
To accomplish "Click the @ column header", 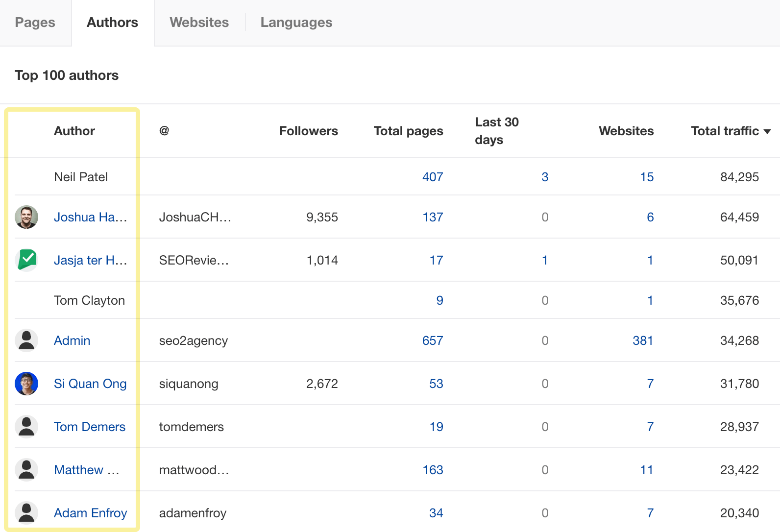I will 164,131.
